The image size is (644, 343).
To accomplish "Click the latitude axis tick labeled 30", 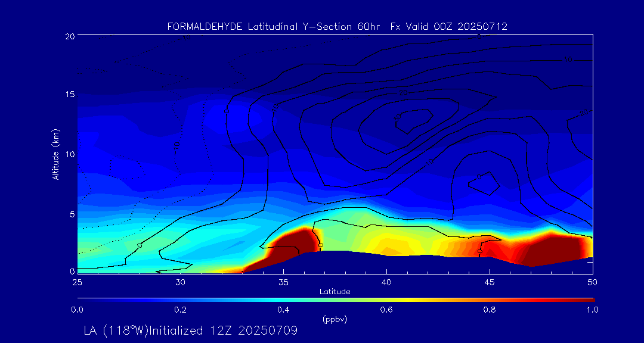I will (x=180, y=282).
